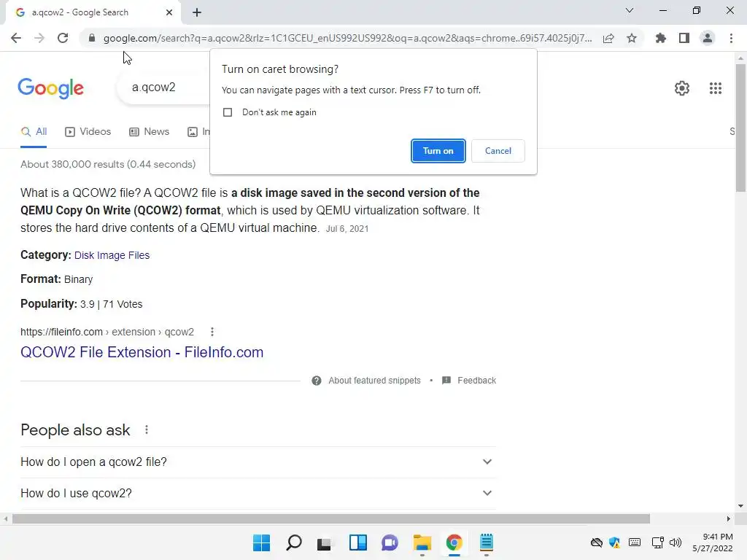Click the Feedback flag icon
The image size is (747, 560).
tap(446, 381)
